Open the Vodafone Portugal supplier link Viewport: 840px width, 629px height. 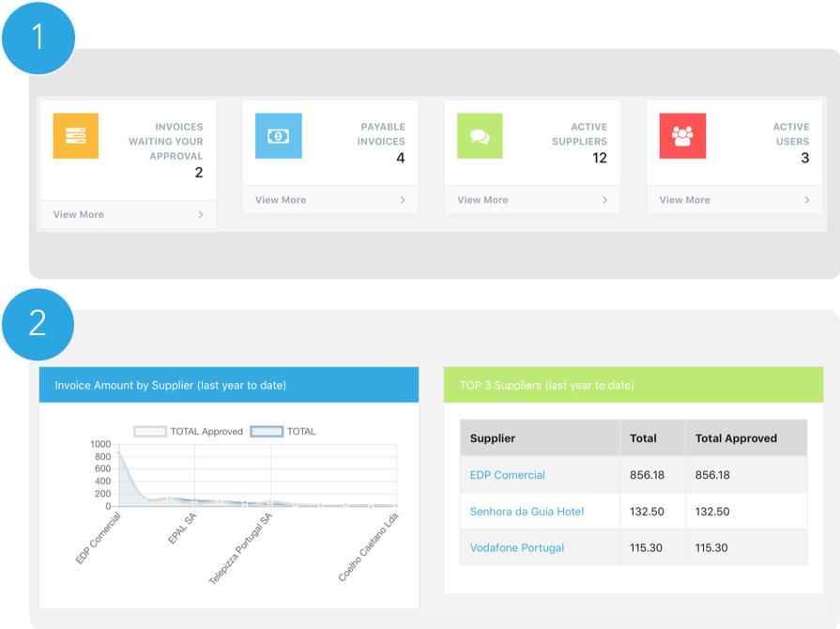click(x=516, y=547)
